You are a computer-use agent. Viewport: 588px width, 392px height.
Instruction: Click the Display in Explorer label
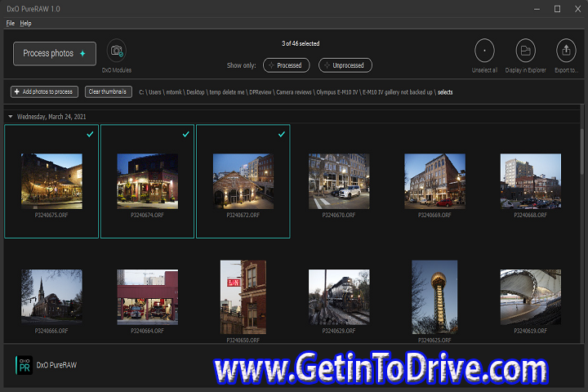click(525, 70)
